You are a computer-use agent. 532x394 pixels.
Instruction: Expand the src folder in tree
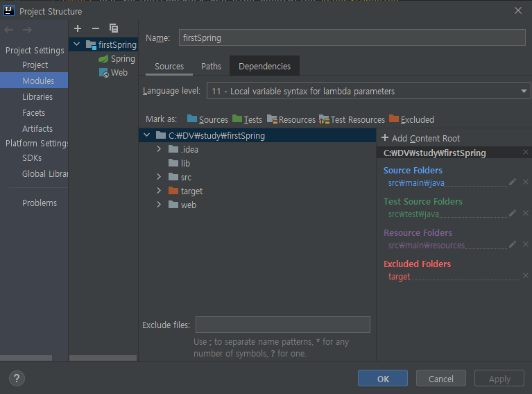pyautogui.click(x=159, y=177)
